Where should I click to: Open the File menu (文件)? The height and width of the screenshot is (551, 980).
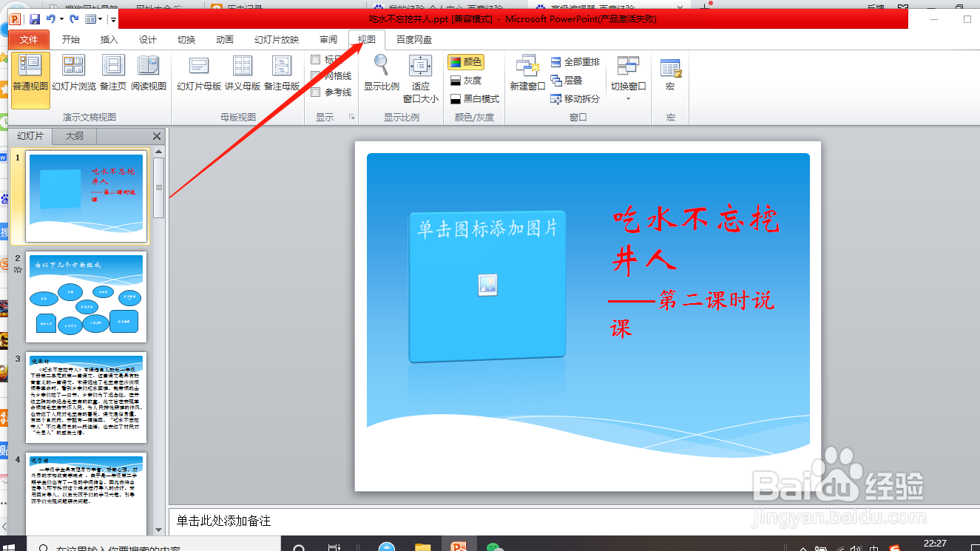click(29, 39)
